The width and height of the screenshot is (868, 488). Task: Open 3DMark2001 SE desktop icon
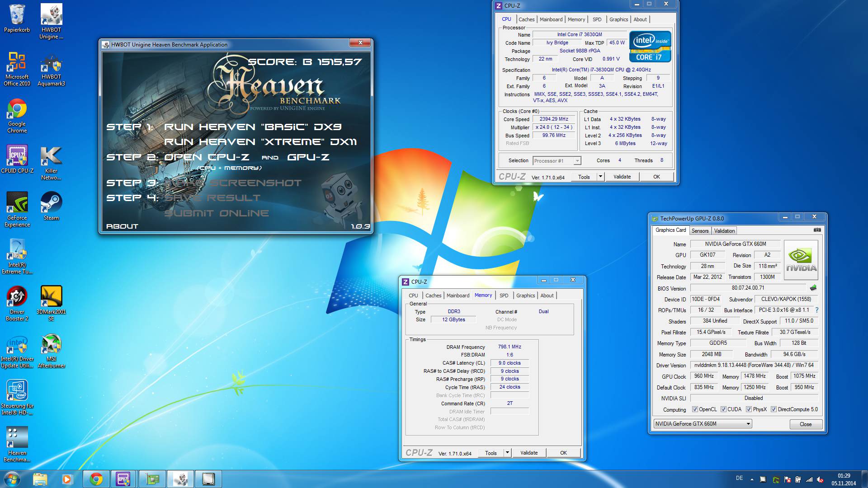51,304
